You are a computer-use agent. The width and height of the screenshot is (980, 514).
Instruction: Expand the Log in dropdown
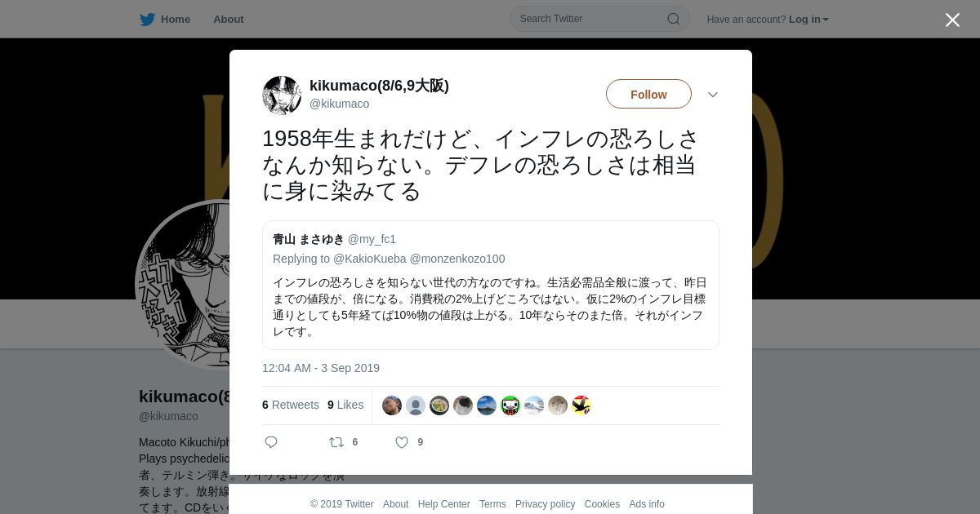coord(808,19)
